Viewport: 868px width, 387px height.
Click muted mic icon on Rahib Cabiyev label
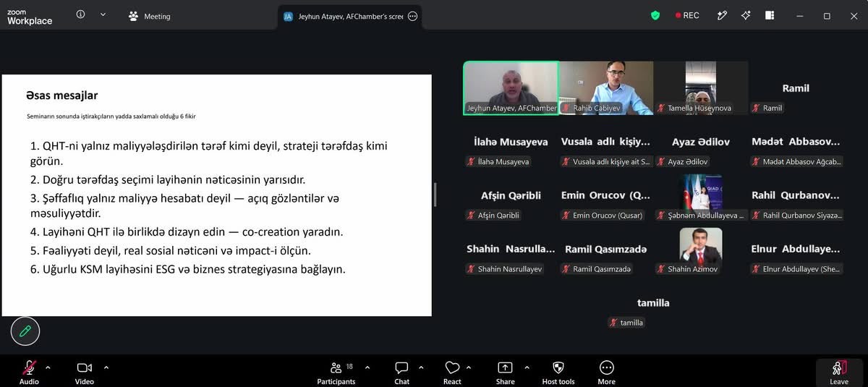tap(566, 108)
